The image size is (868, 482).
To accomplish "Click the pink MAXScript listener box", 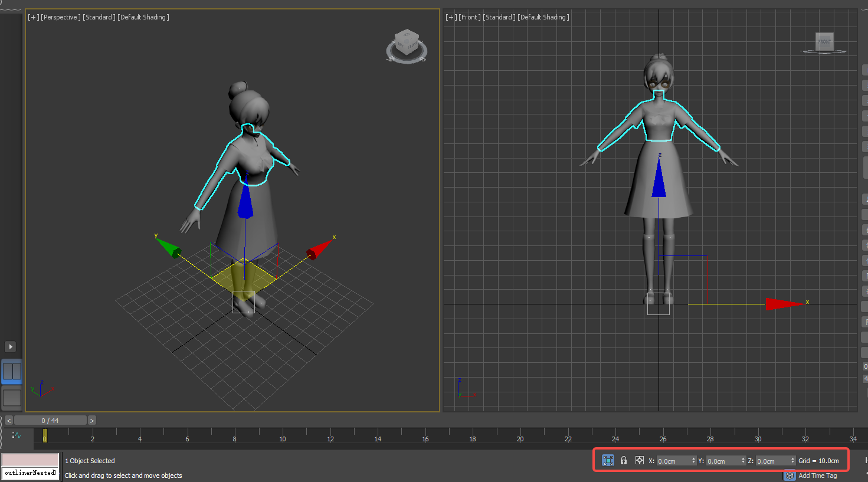I will (30, 460).
